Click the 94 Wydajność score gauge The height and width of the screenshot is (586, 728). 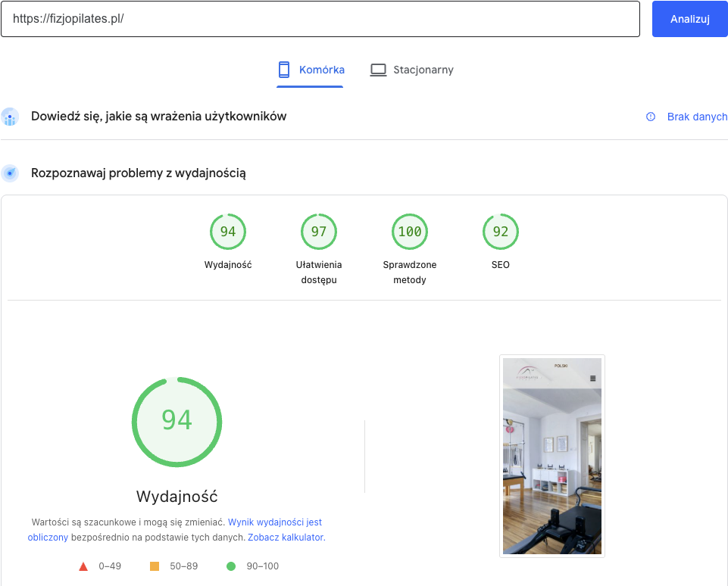pyautogui.click(x=177, y=422)
